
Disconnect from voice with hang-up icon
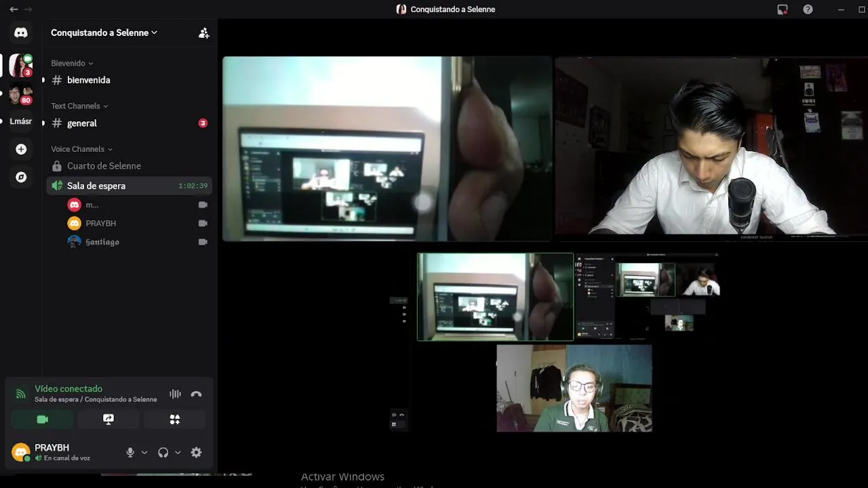tap(196, 394)
